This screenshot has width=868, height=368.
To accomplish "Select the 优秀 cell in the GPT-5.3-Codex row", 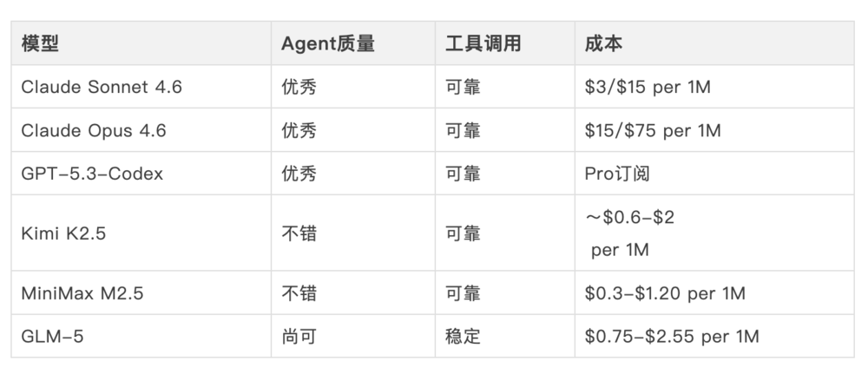I will [299, 174].
